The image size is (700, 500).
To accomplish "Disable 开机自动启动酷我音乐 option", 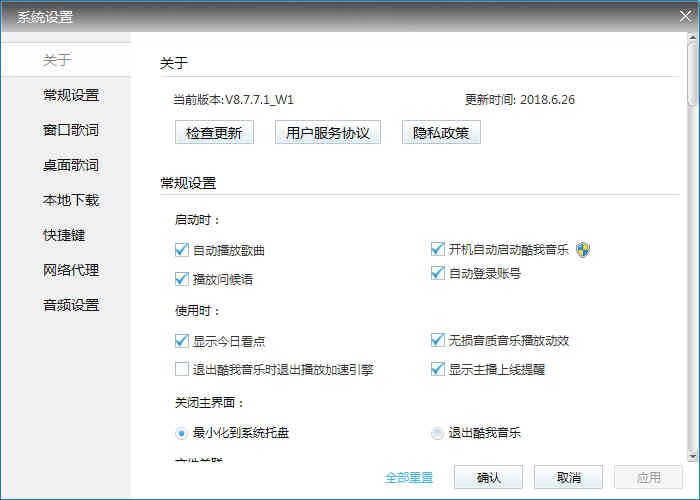I will [437, 250].
